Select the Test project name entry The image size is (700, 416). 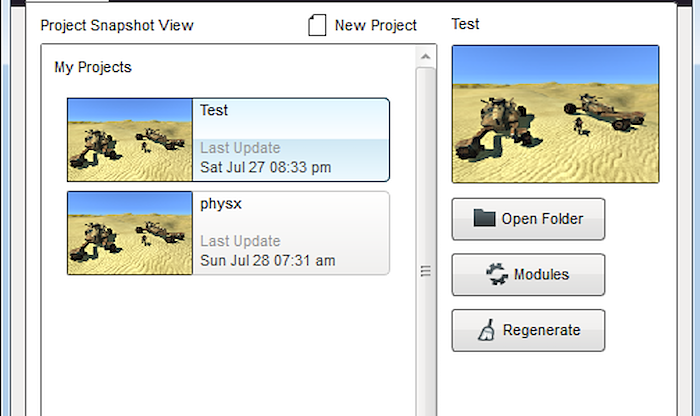pos(214,110)
